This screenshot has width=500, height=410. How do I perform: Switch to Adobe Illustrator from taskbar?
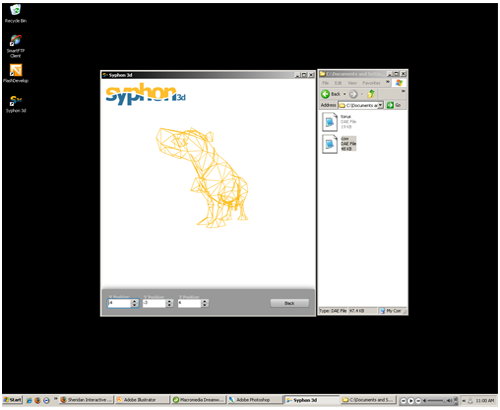[142, 400]
